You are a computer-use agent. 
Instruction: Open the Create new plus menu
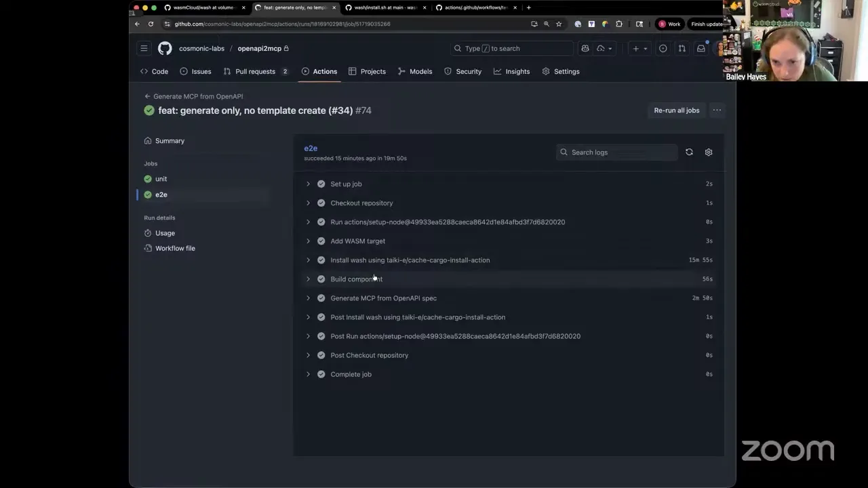639,48
